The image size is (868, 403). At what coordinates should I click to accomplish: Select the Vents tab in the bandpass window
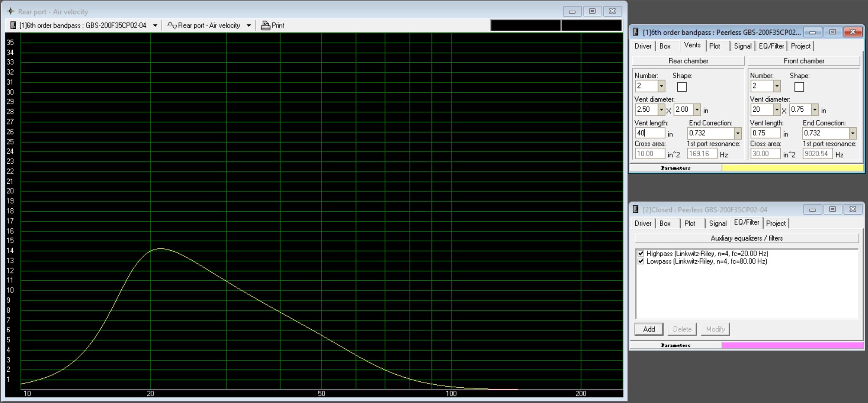point(692,45)
